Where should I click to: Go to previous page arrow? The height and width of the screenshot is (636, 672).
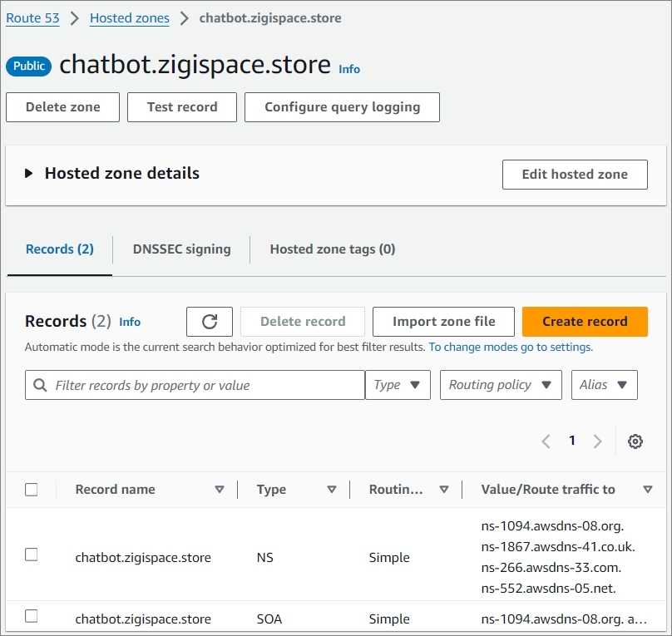[546, 441]
